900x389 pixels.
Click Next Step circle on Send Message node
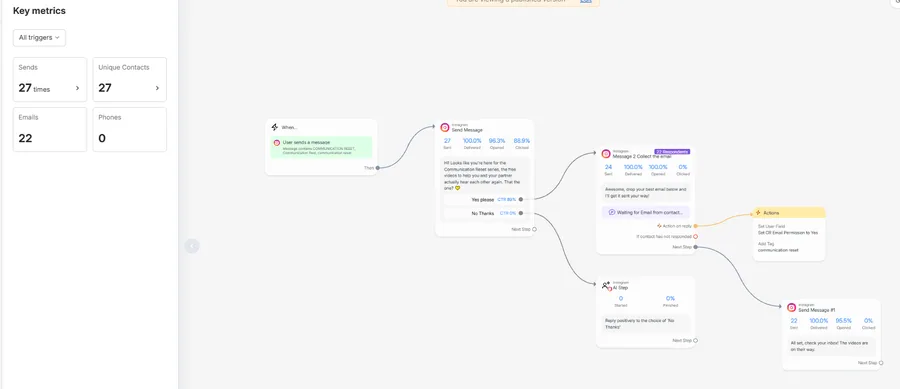[534, 229]
